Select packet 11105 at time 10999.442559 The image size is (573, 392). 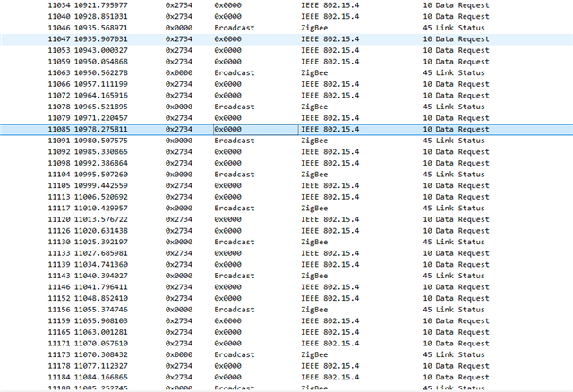(x=286, y=185)
